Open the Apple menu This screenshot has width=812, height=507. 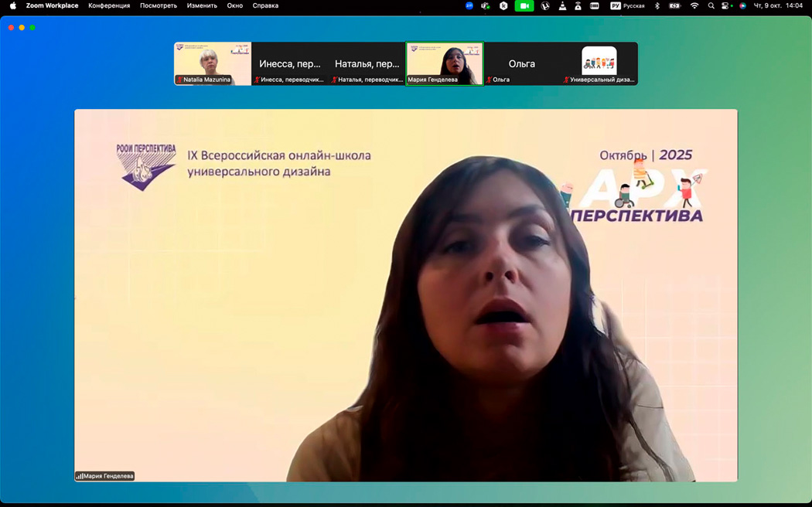click(x=12, y=5)
